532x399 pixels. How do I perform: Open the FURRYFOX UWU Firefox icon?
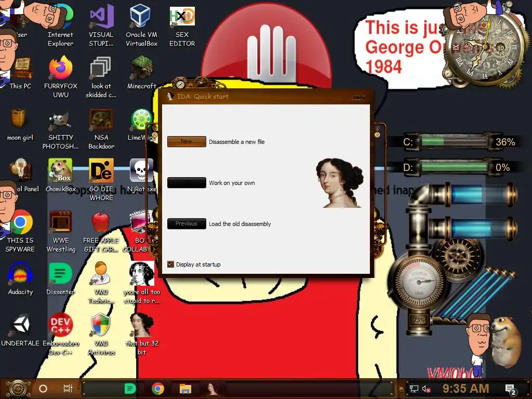pyautogui.click(x=60, y=77)
